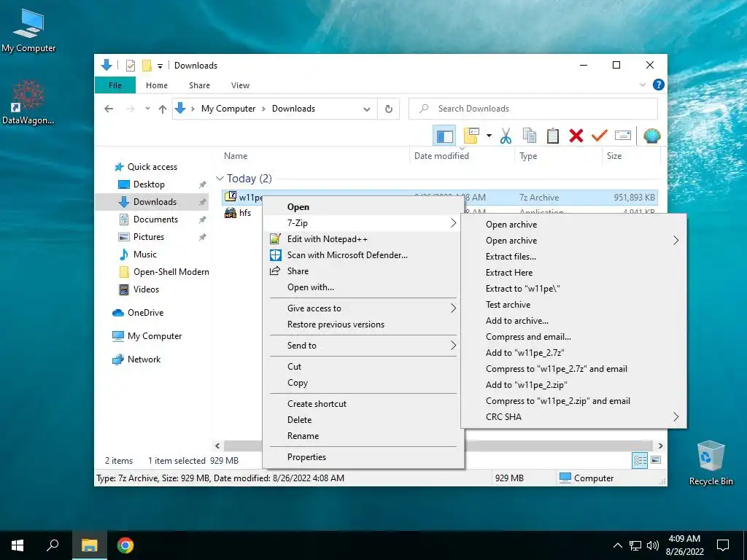Select Desktop in the navigation pane
The width and height of the screenshot is (747, 560).
(x=149, y=184)
